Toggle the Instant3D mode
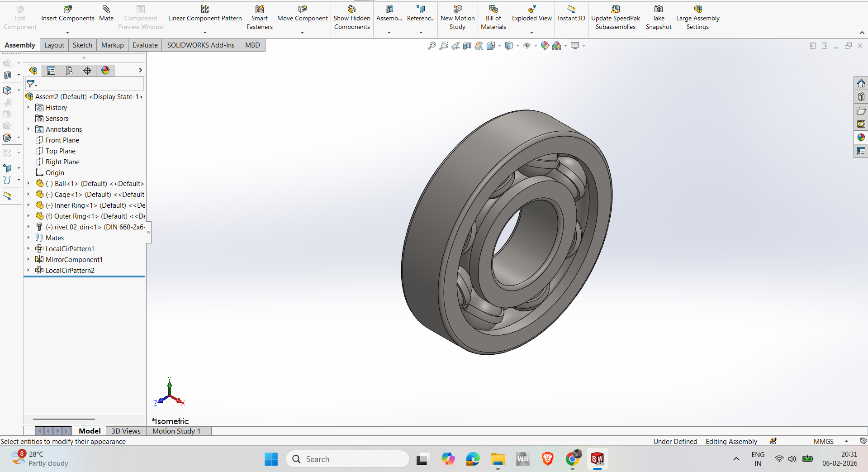Screen dimensions: 868x472 click(x=571, y=14)
